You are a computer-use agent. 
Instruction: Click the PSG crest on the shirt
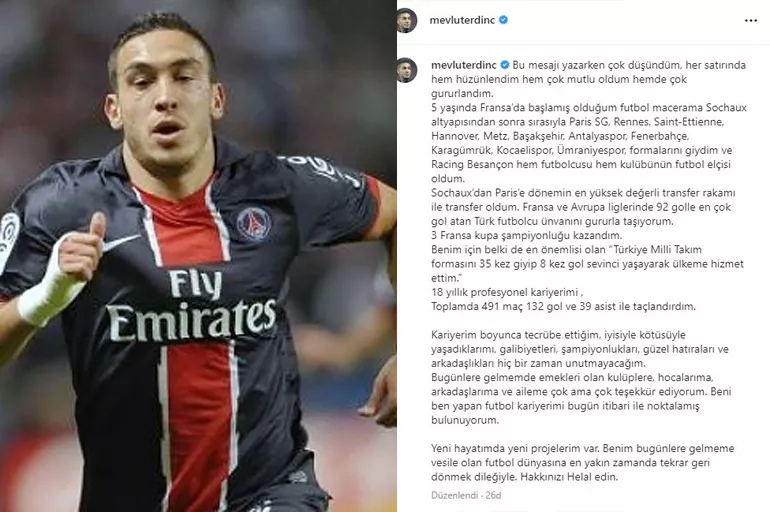point(253,224)
